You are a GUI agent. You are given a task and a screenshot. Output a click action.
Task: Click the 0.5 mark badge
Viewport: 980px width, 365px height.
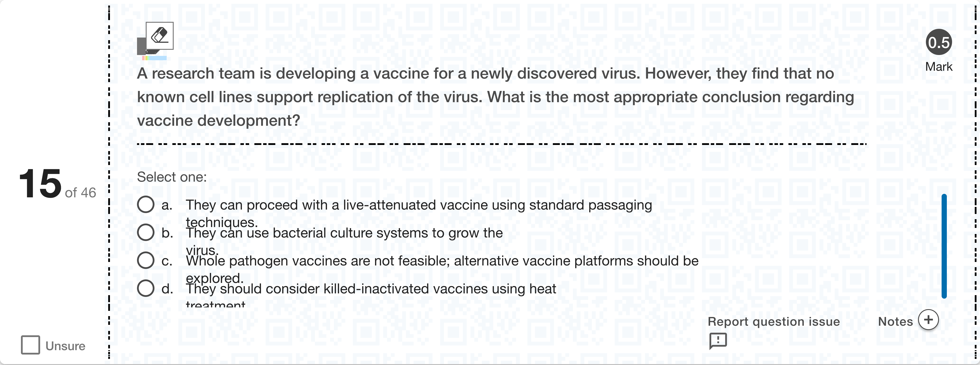point(939,42)
